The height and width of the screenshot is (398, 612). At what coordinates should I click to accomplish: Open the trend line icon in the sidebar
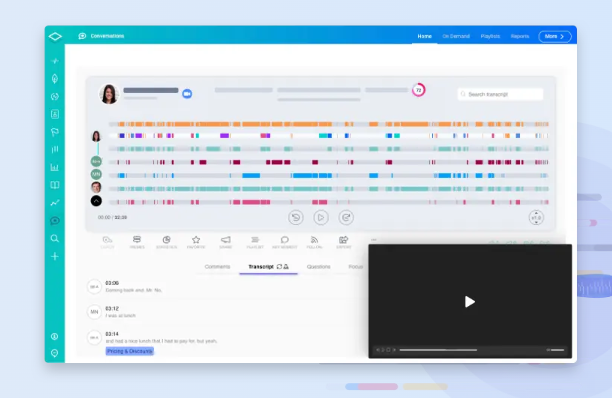[x=55, y=203]
